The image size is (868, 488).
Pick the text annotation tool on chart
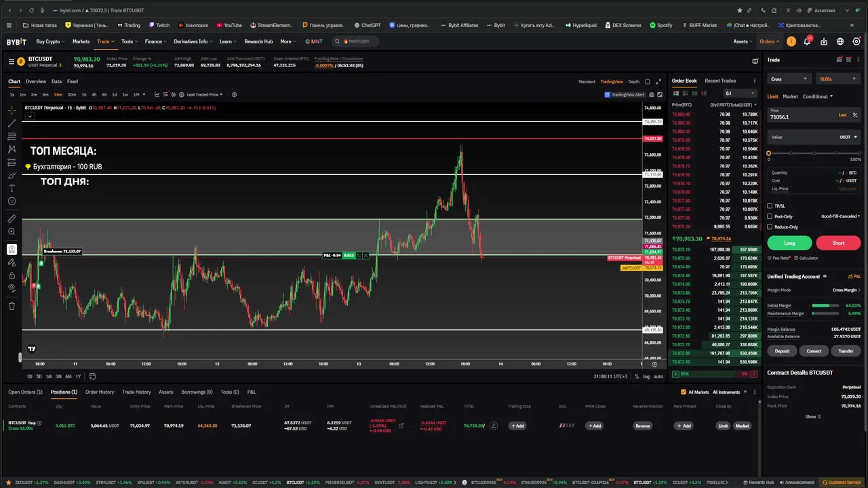12,188
